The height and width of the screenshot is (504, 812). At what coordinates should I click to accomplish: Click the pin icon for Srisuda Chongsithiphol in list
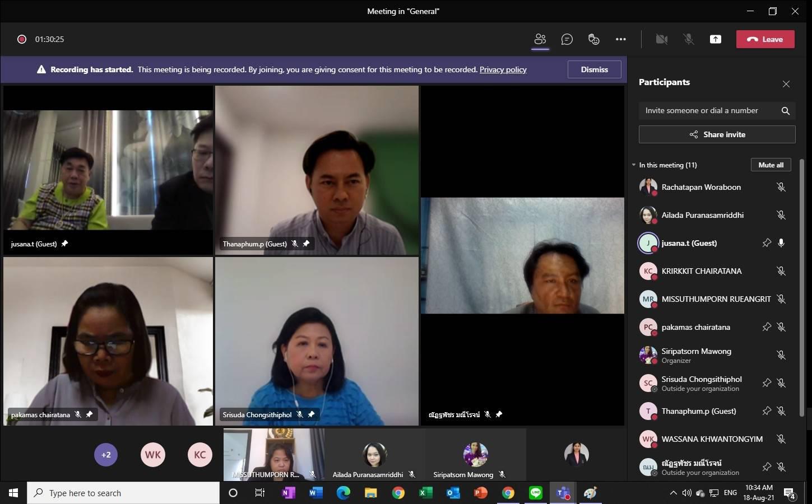[767, 383]
